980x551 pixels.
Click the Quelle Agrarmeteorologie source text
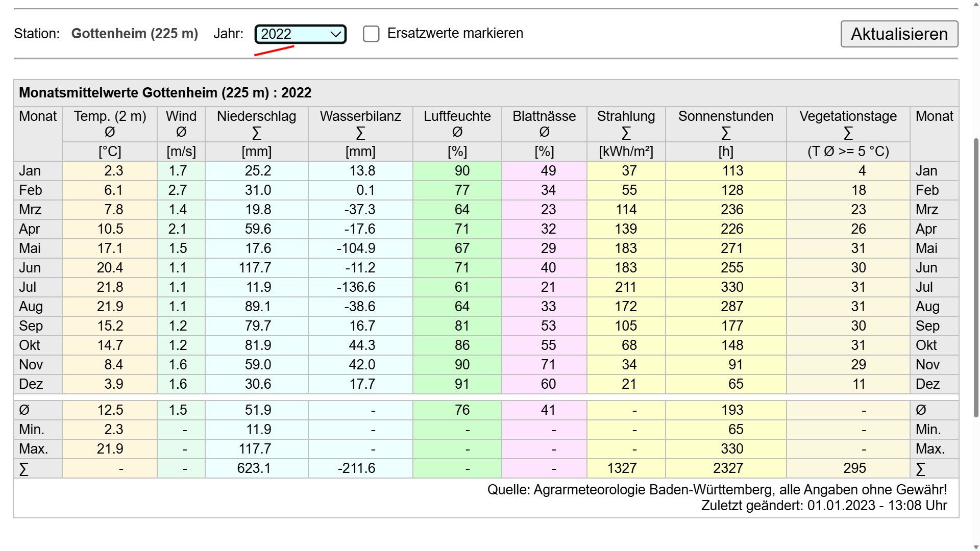click(x=717, y=490)
